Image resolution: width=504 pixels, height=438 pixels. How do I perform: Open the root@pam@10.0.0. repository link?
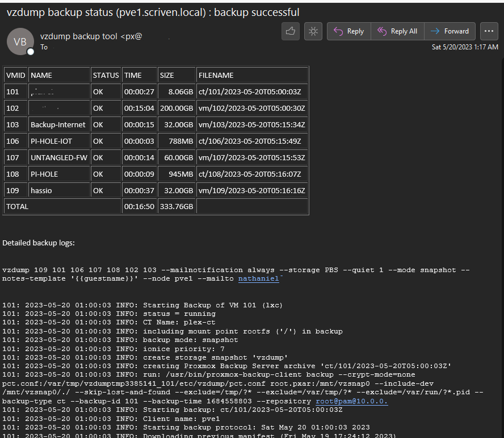click(352, 401)
